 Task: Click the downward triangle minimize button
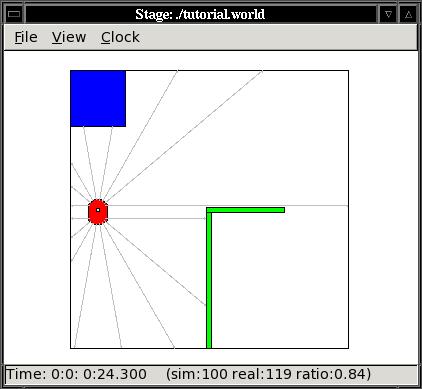click(x=388, y=14)
